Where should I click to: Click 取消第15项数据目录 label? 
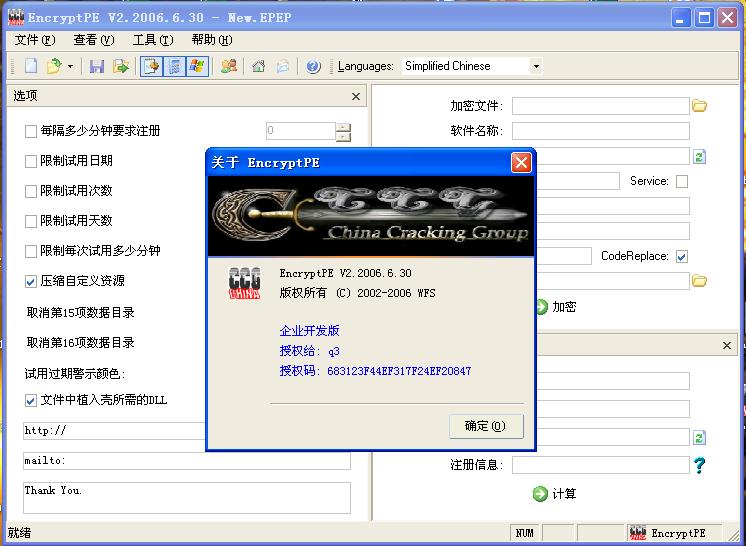pos(80,312)
